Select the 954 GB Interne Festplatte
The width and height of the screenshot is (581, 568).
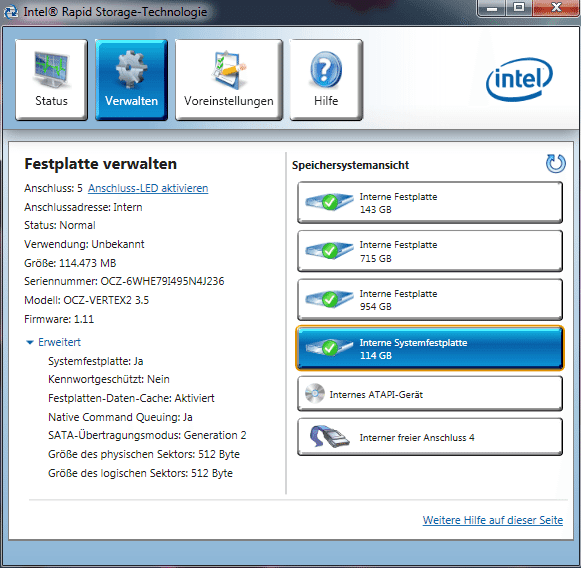coord(430,299)
